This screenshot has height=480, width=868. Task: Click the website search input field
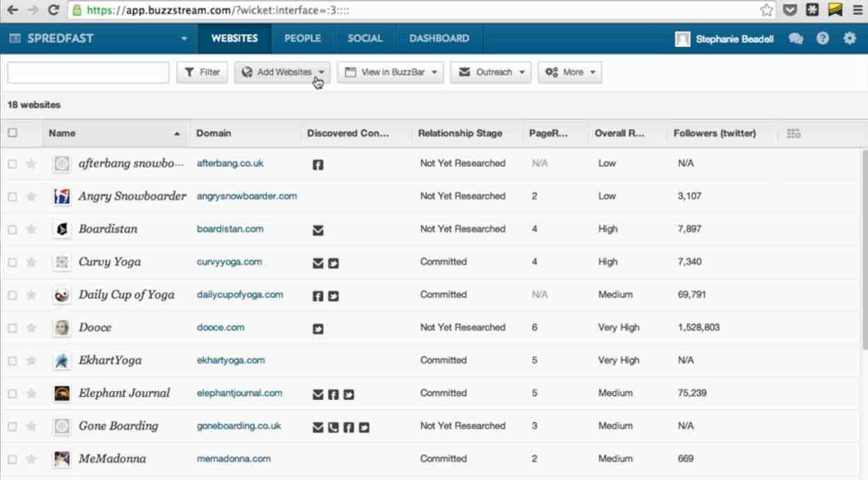(88, 72)
